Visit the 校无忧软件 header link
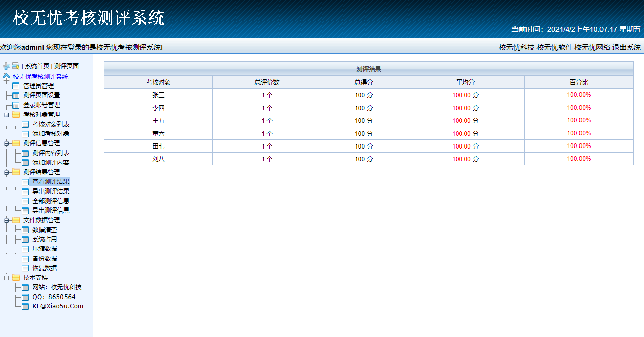The height and width of the screenshot is (337, 644). (554, 47)
